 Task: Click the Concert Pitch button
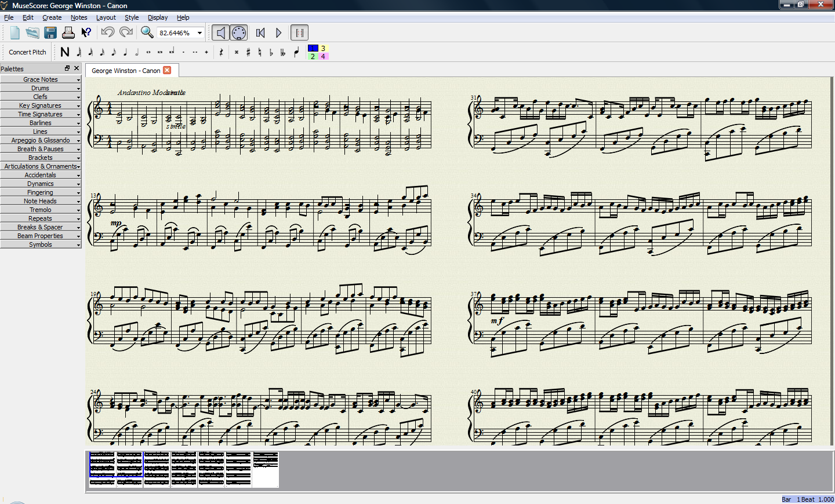27,52
